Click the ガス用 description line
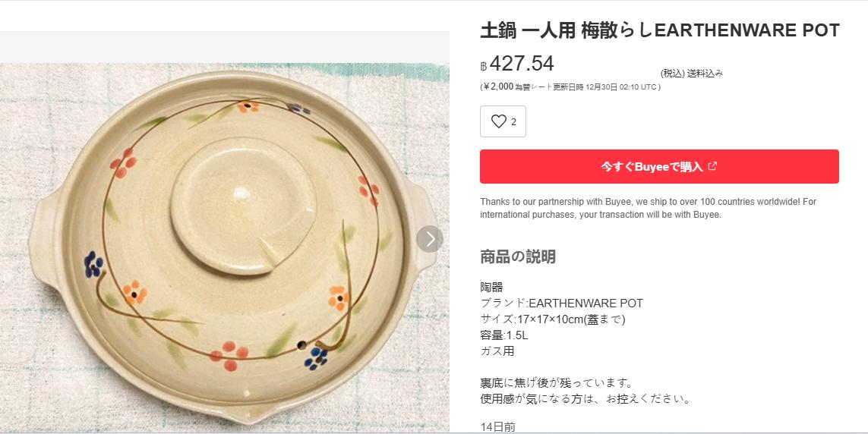 [x=497, y=351]
